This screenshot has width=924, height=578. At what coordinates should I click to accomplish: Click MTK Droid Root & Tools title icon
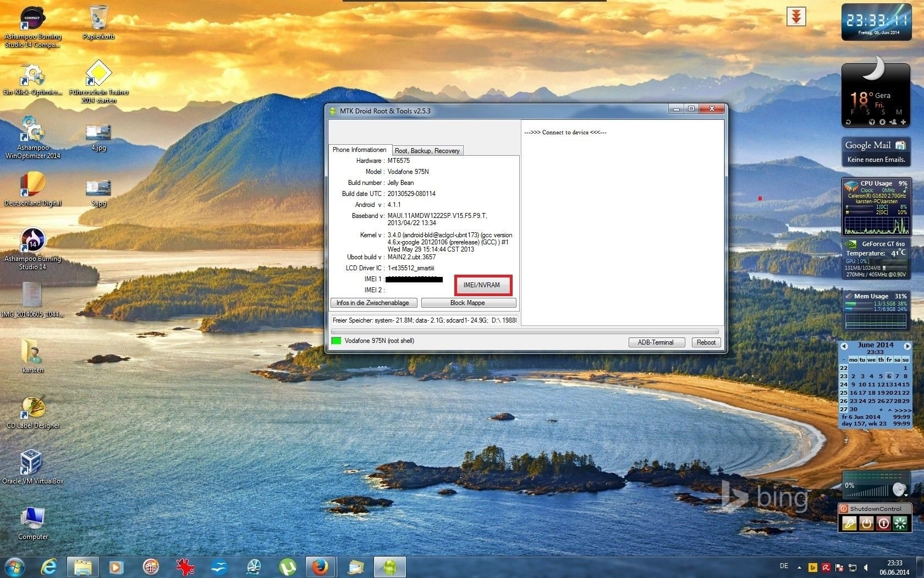[x=333, y=111]
